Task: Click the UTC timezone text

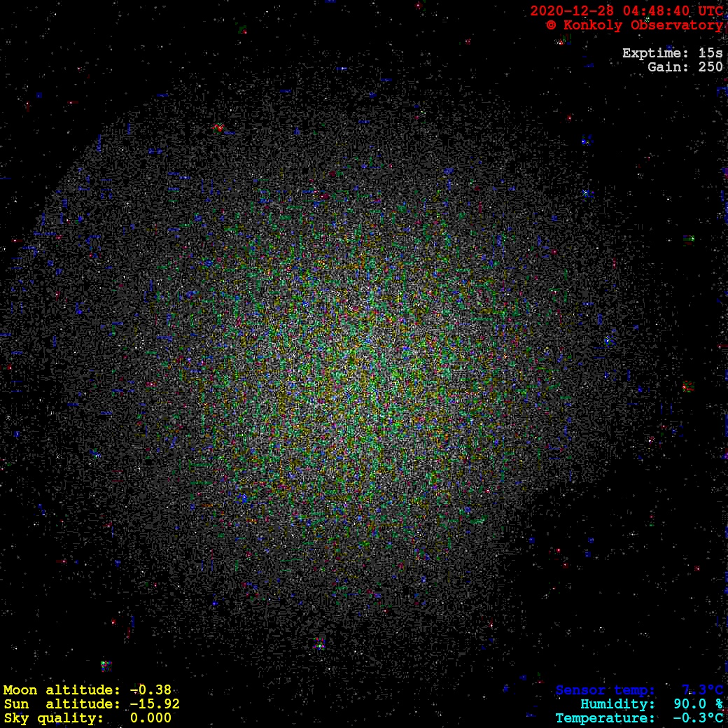Action: coord(710,11)
